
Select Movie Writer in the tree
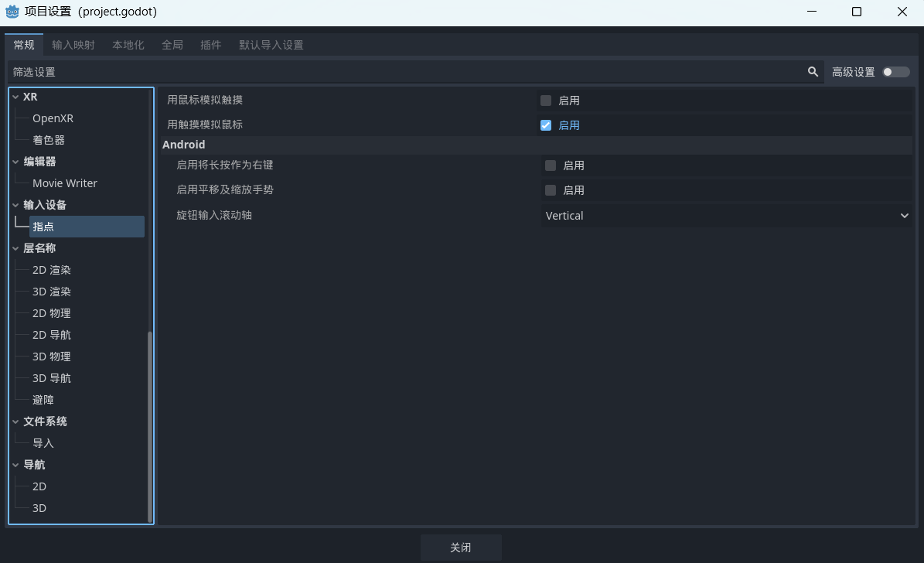[65, 183]
